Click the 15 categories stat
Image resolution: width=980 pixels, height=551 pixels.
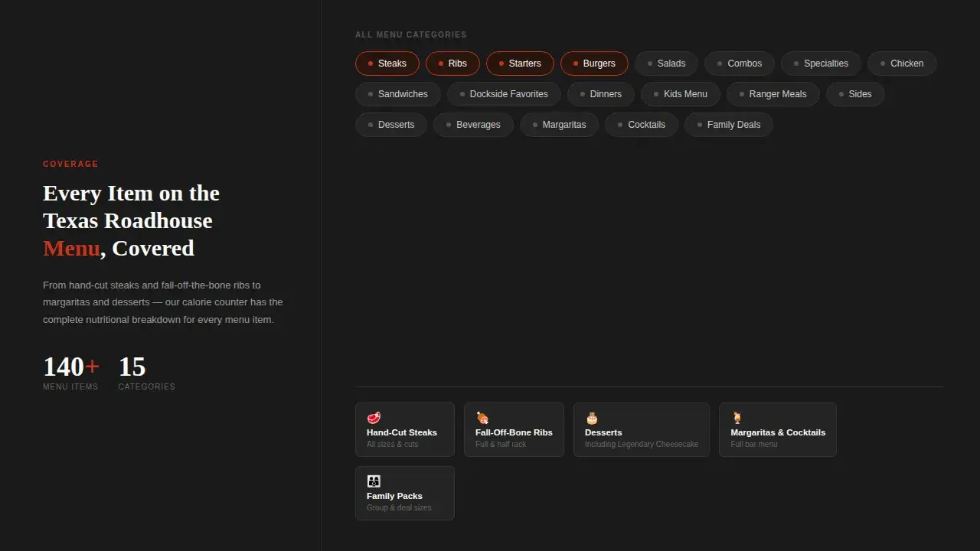pos(146,373)
